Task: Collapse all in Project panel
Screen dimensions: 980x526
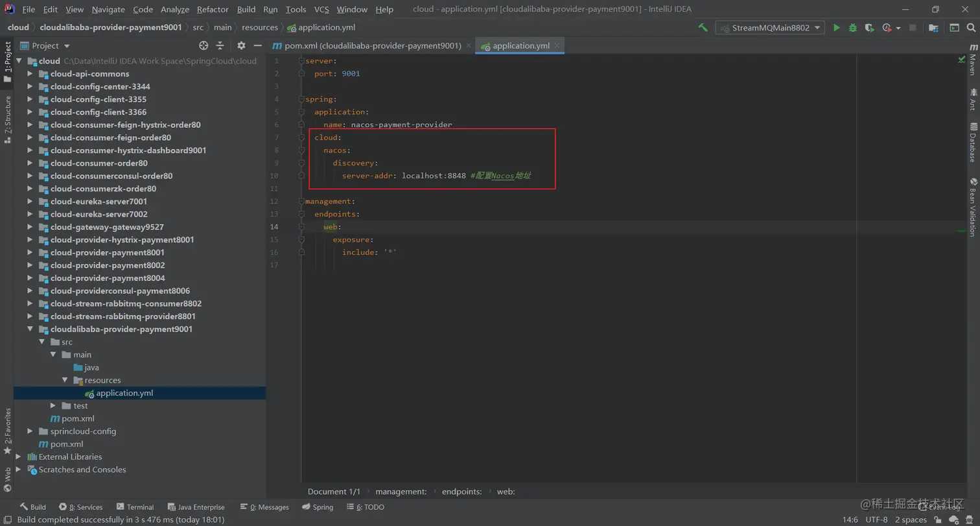Action: [x=220, y=45]
